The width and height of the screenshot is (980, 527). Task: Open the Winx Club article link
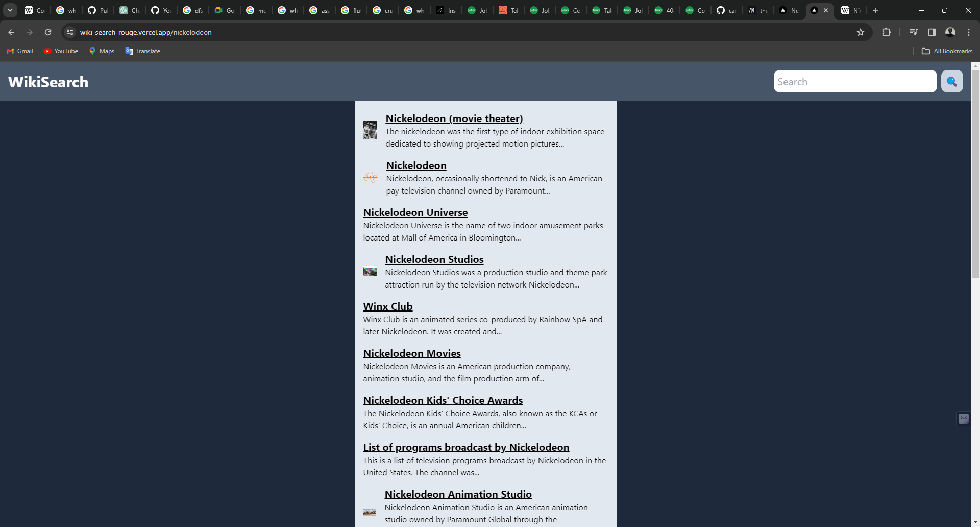coord(388,306)
